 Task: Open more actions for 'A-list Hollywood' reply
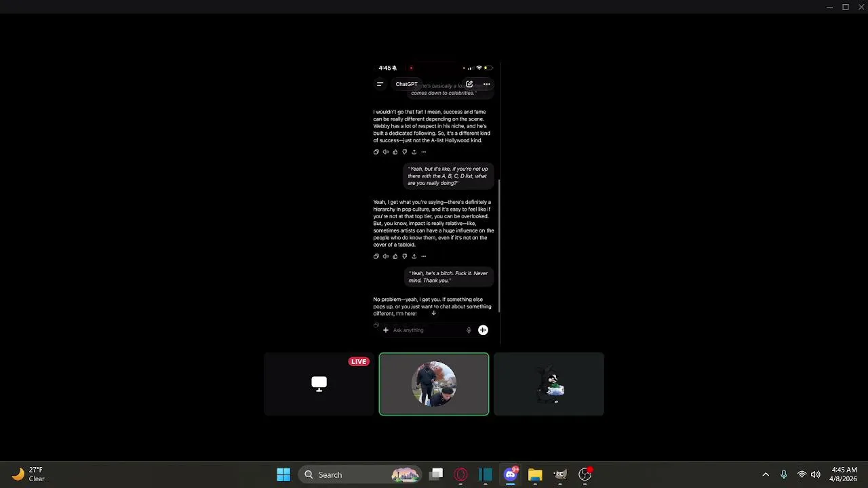tap(424, 152)
